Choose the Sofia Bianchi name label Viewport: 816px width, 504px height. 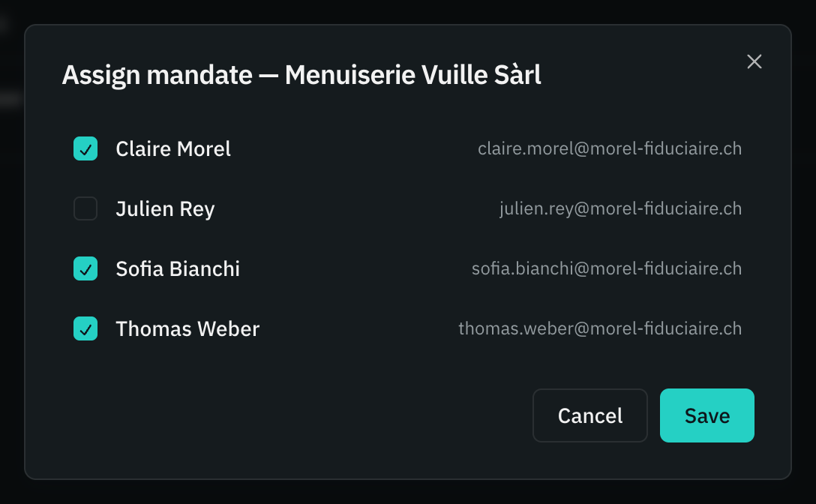coord(178,268)
